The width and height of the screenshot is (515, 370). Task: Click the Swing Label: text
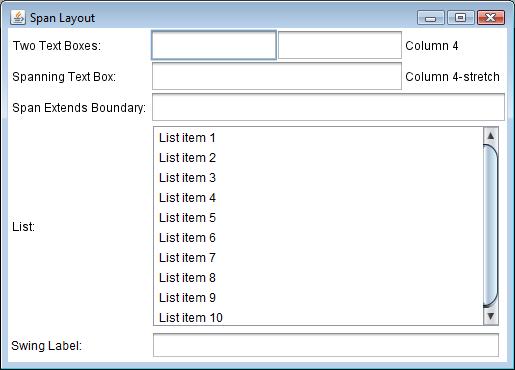(x=46, y=346)
